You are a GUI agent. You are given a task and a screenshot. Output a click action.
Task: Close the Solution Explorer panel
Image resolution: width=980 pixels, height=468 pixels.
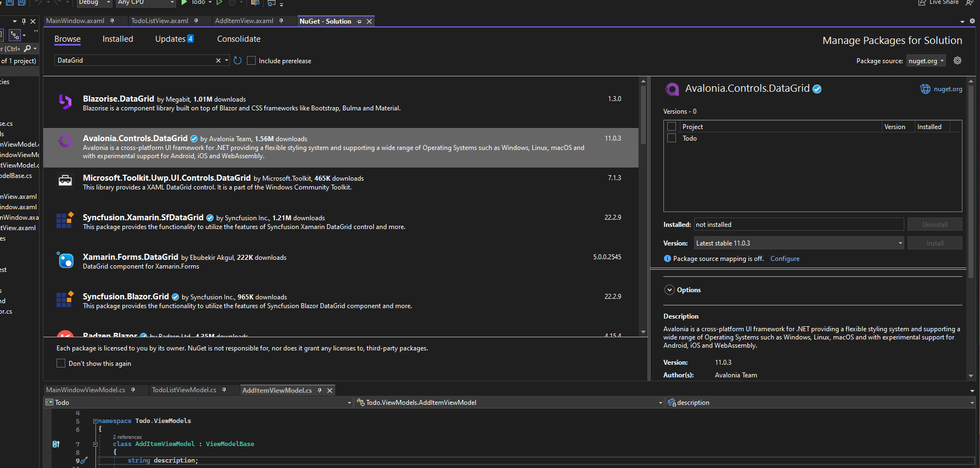(33, 21)
